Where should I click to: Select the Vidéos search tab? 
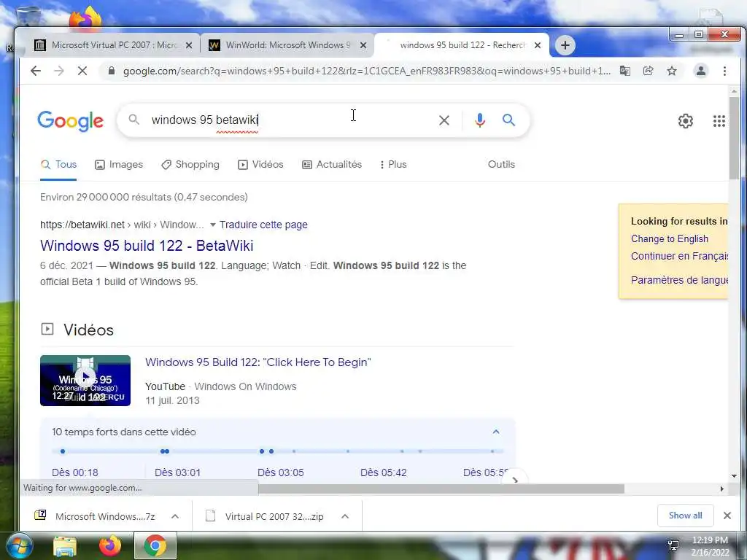tap(260, 165)
